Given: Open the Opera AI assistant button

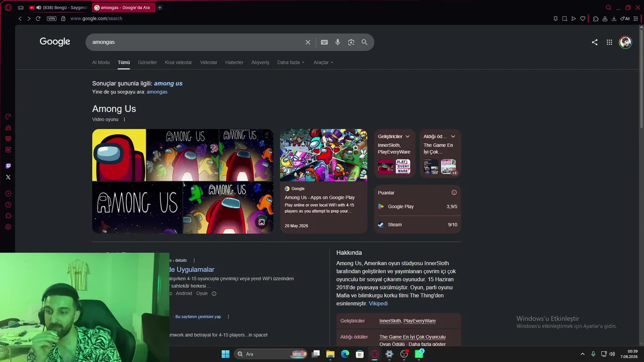Looking at the screenshot, I should [625, 19].
